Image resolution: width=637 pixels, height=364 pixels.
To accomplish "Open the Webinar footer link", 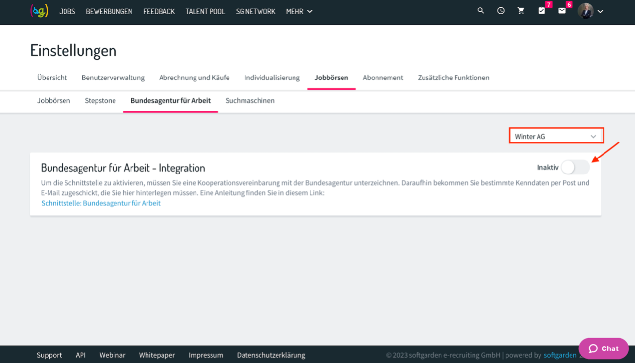I will tap(113, 356).
